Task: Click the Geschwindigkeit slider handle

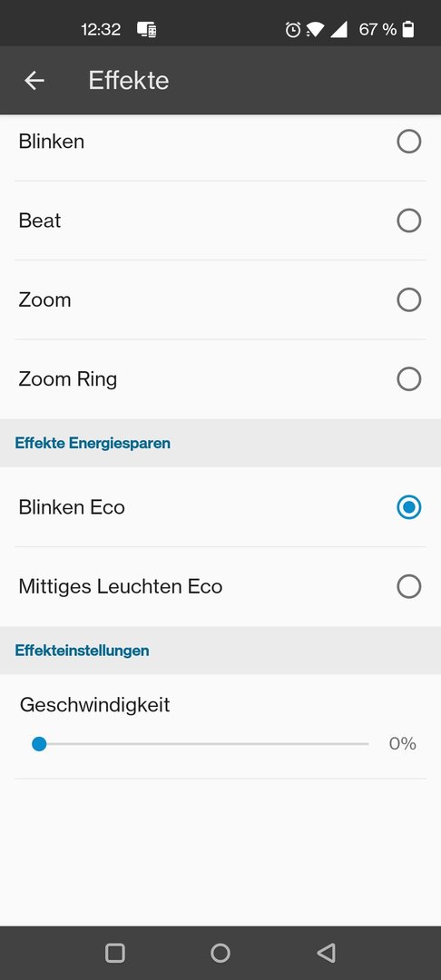Action: tap(39, 744)
